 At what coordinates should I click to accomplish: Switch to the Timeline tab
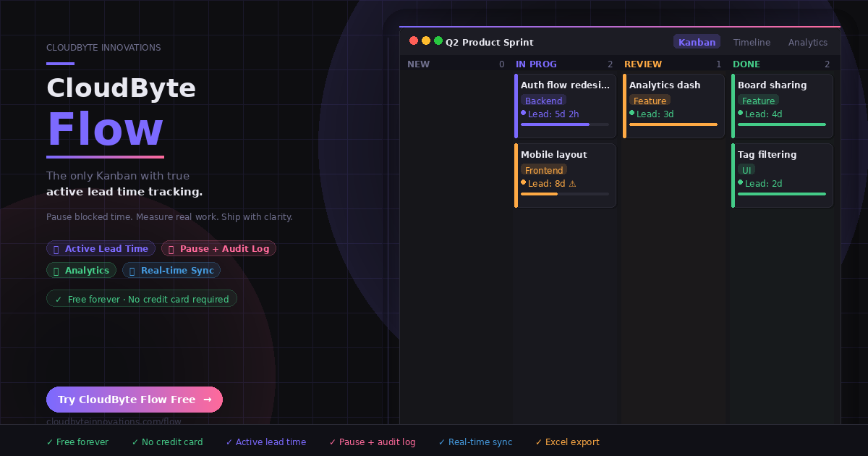[x=752, y=42]
